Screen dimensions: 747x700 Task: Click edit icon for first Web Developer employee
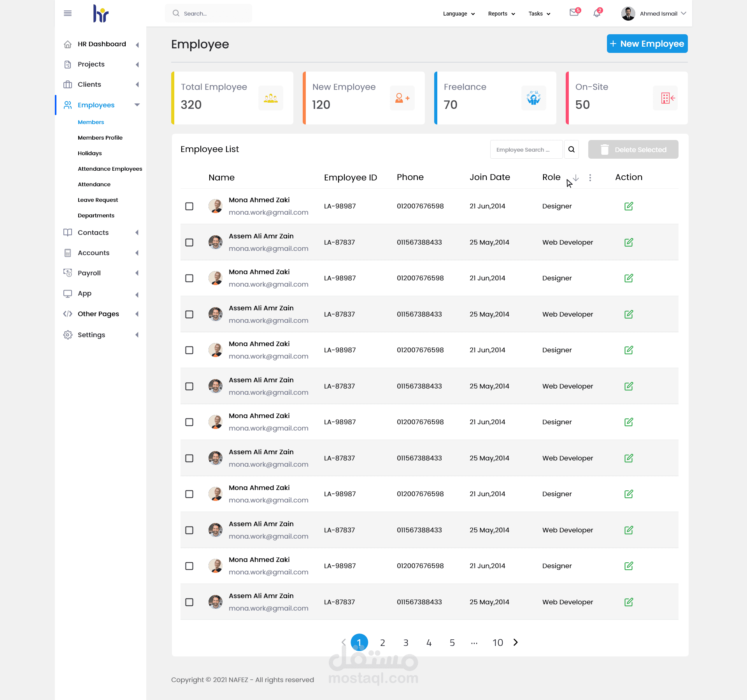tap(629, 241)
